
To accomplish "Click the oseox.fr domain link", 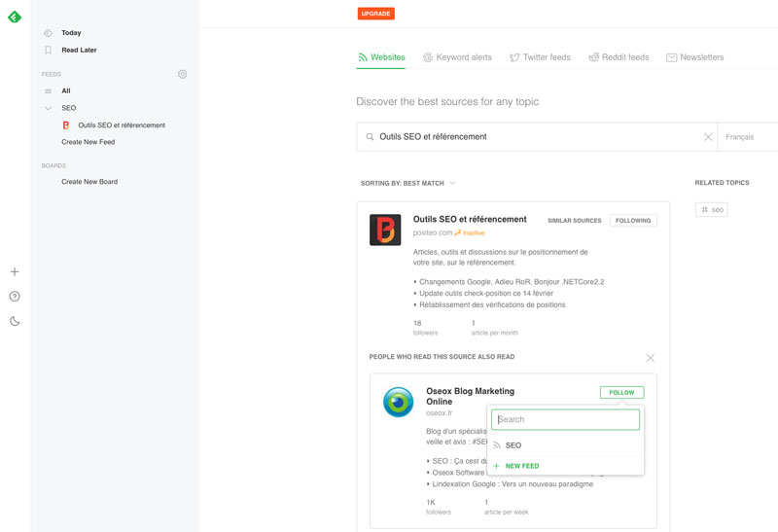I will [x=440, y=413].
